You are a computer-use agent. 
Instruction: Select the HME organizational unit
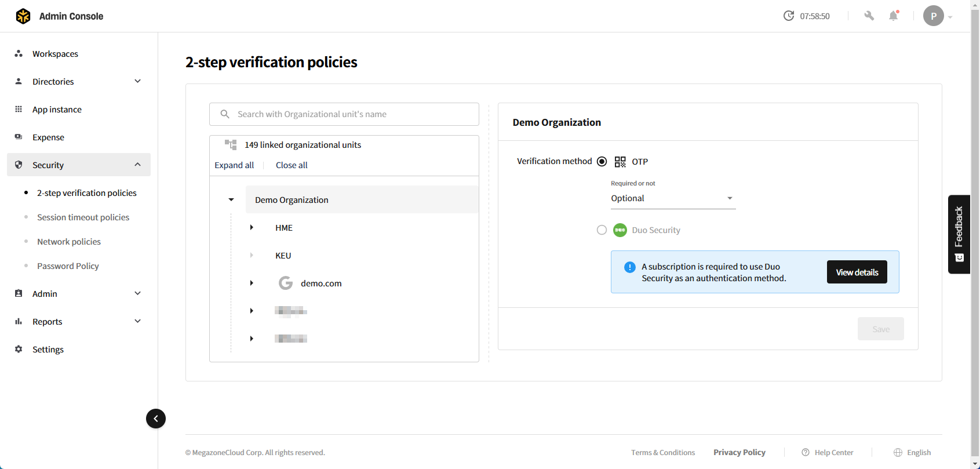(284, 228)
